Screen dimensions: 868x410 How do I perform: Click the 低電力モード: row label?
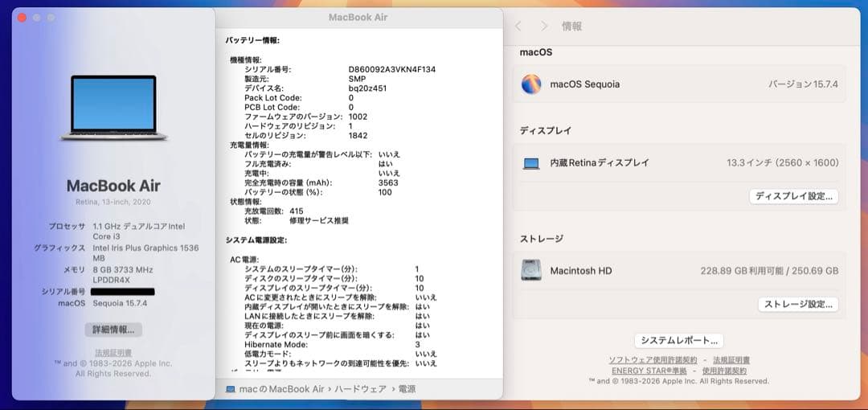pos(268,354)
